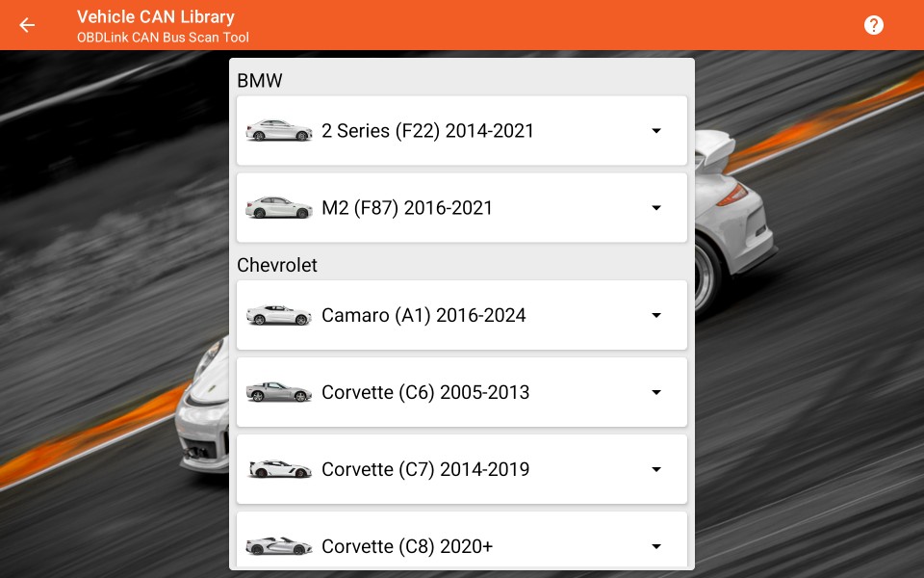
Task: Click the Camaro car thumbnail
Action: [279, 315]
